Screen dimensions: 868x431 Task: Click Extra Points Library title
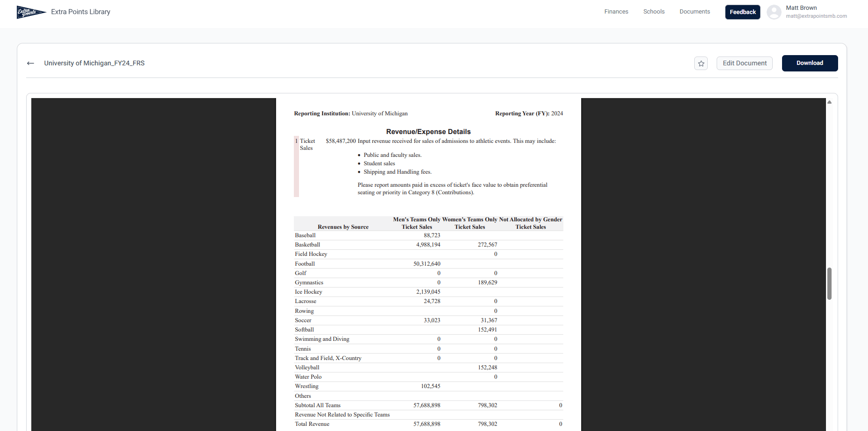click(x=81, y=12)
